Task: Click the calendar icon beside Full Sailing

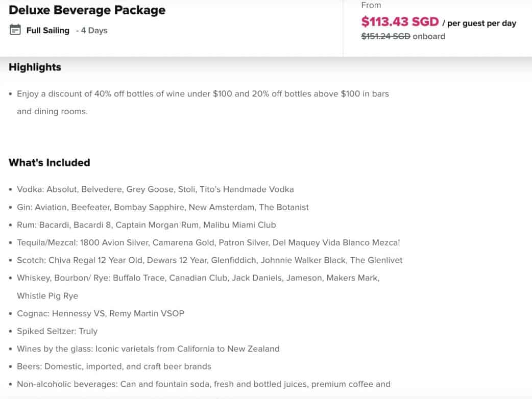Action: [15, 30]
